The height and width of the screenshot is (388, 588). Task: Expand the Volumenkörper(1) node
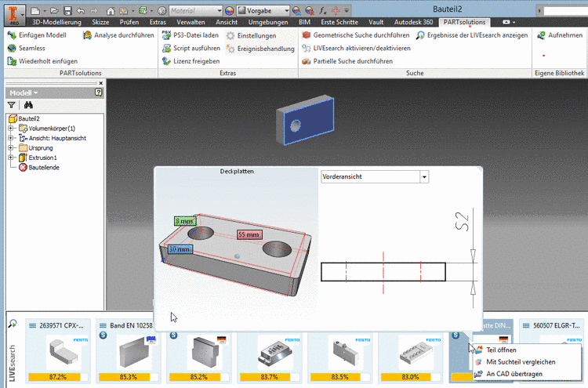click(11, 129)
